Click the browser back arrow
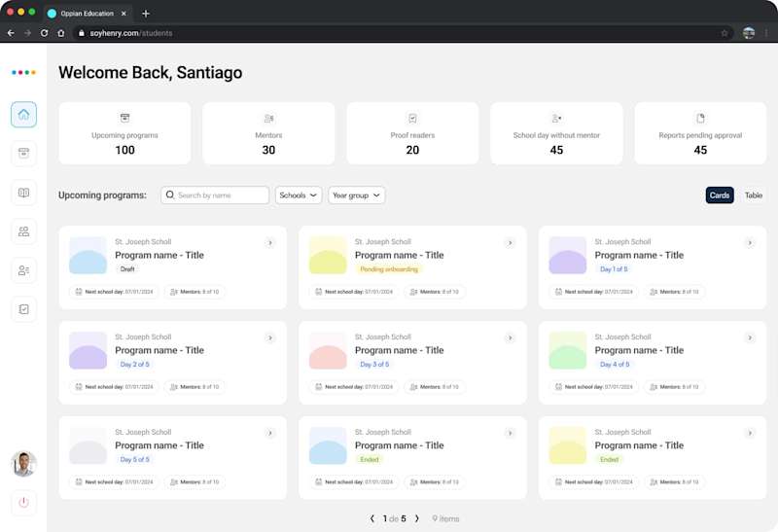Viewport: 778px width, 532px height. coord(11,33)
